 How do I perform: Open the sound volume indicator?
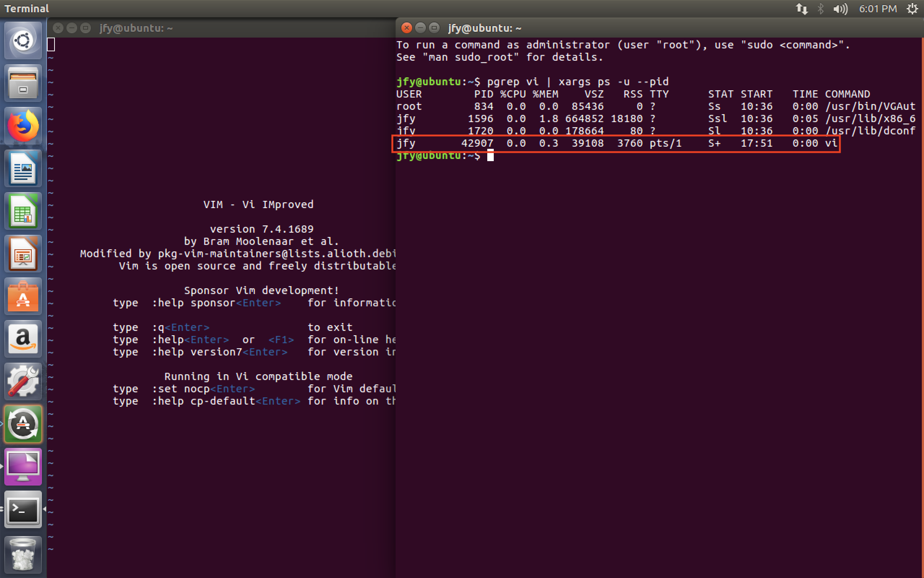(x=840, y=8)
